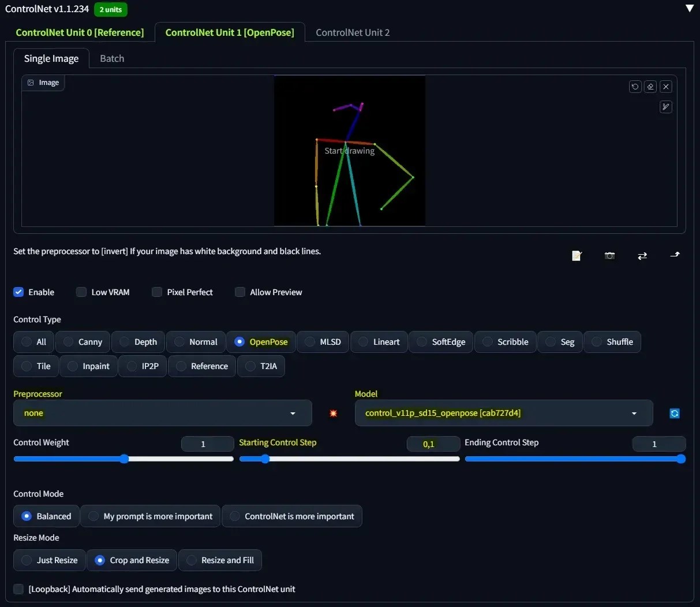Open the Model dropdown
Viewport: 700px width, 607px height.
tap(504, 413)
